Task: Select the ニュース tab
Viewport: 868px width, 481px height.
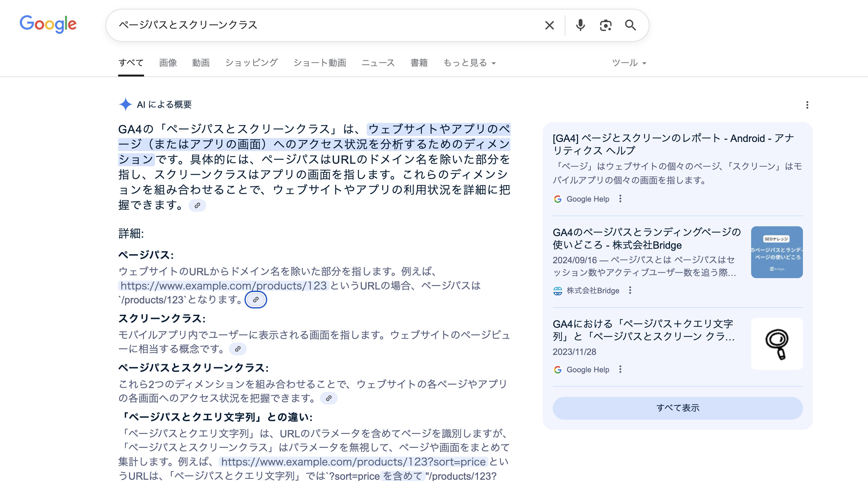Action: click(378, 62)
